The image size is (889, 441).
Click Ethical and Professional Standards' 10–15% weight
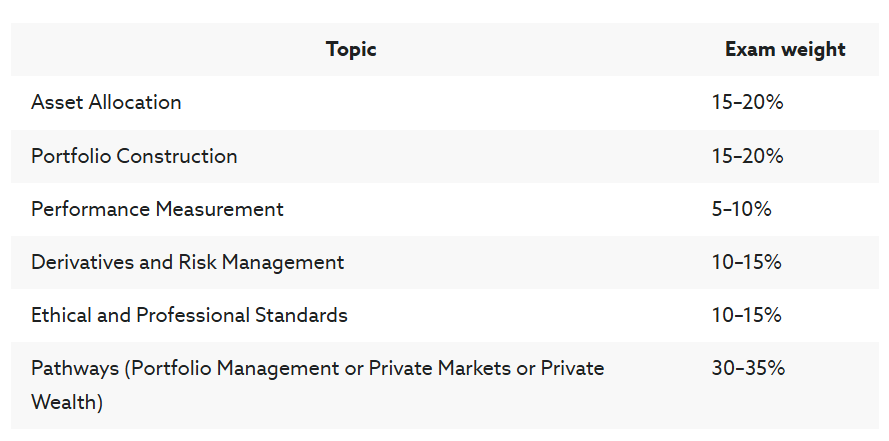pyautogui.click(x=746, y=315)
